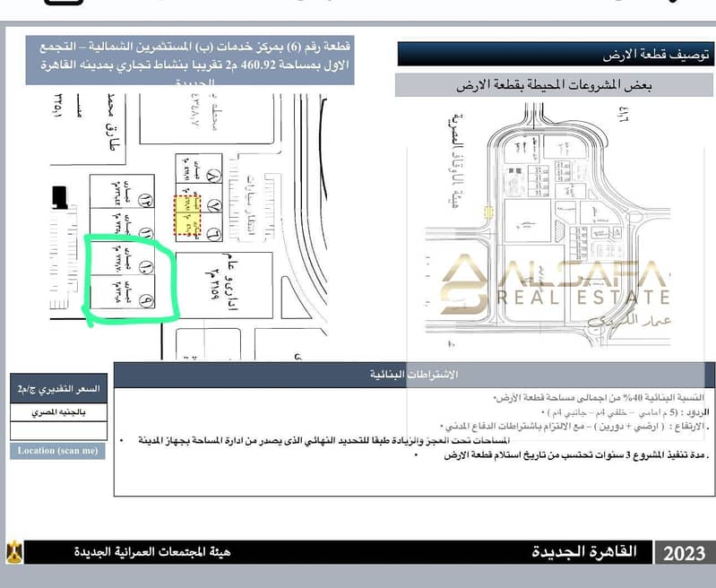
Task: Click 'القاهرة الجديدة' in footer
Action: [x=584, y=551]
